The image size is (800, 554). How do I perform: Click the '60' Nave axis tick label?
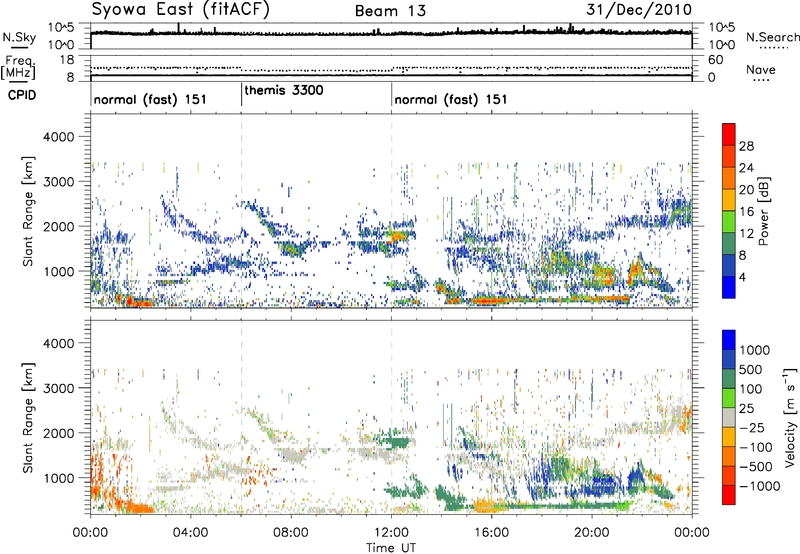[715, 60]
